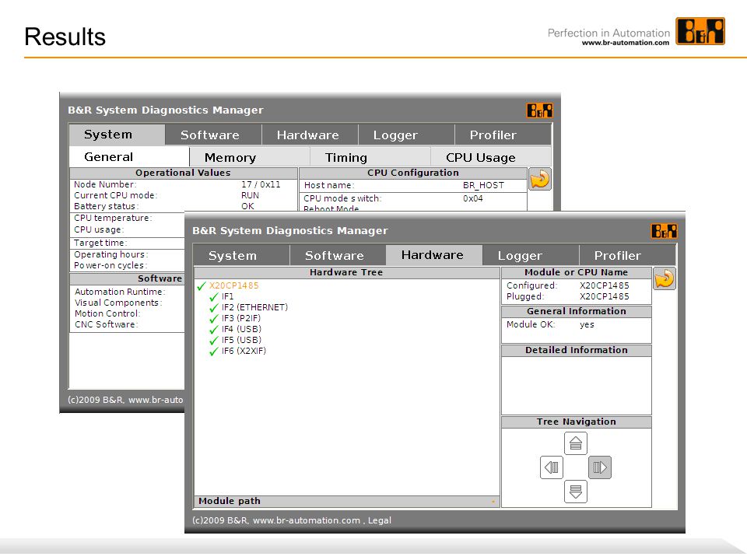This screenshot has height=560, width=747.
Task: Select the System tab in the back window
Action: [x=117, y=135]
